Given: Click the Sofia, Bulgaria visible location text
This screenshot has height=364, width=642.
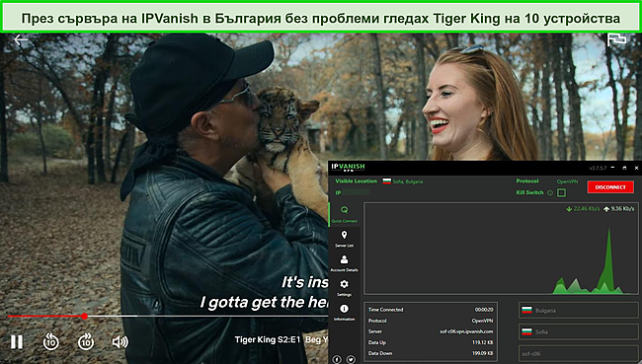Looking at the screenshot, I should (408, 182).
